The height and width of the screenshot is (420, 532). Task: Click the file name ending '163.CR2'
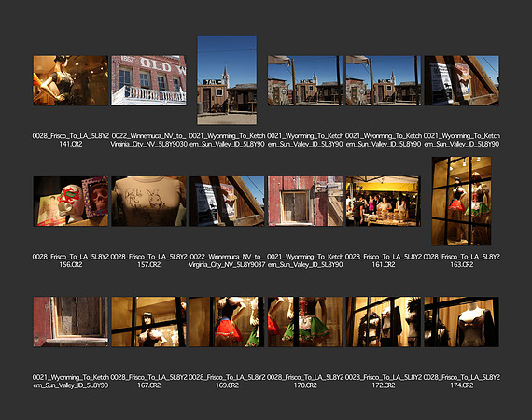pos(461,260)
